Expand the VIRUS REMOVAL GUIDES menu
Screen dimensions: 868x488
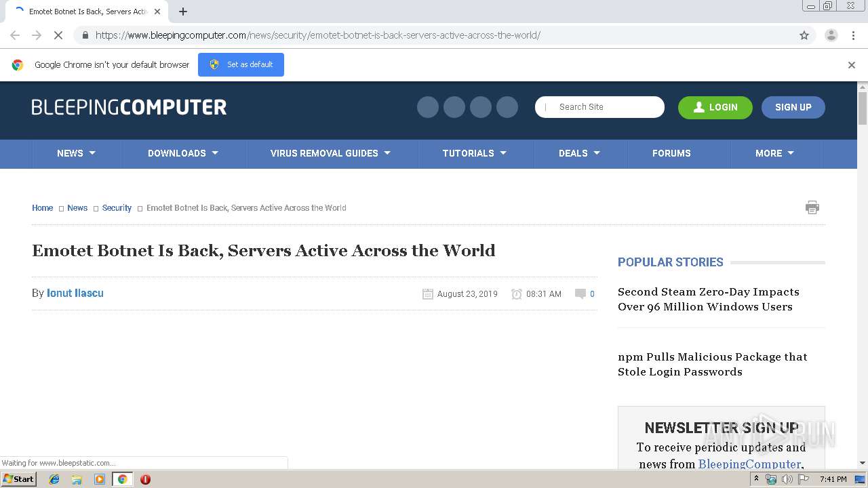coord(331,153)
